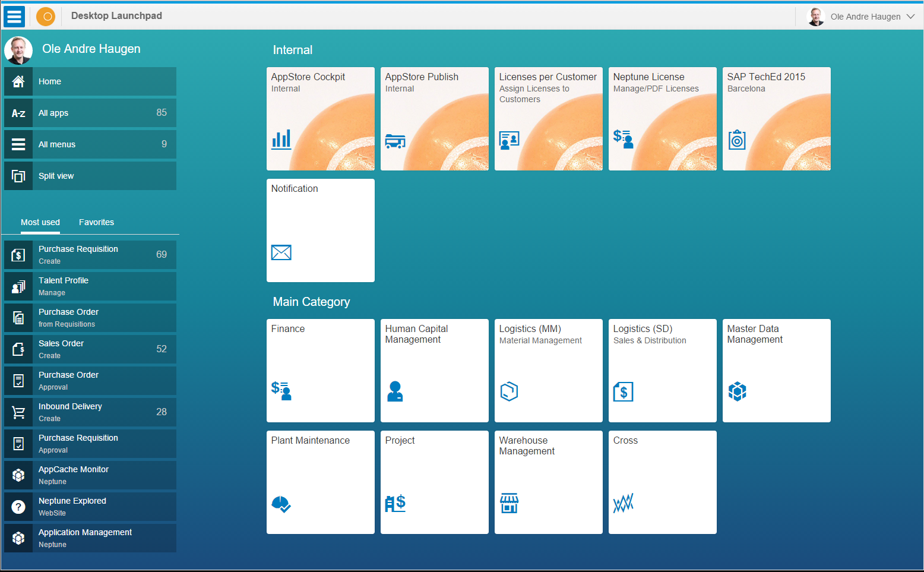924x572 pixels.
Task: Open All apps list
Action: point(90,113)
